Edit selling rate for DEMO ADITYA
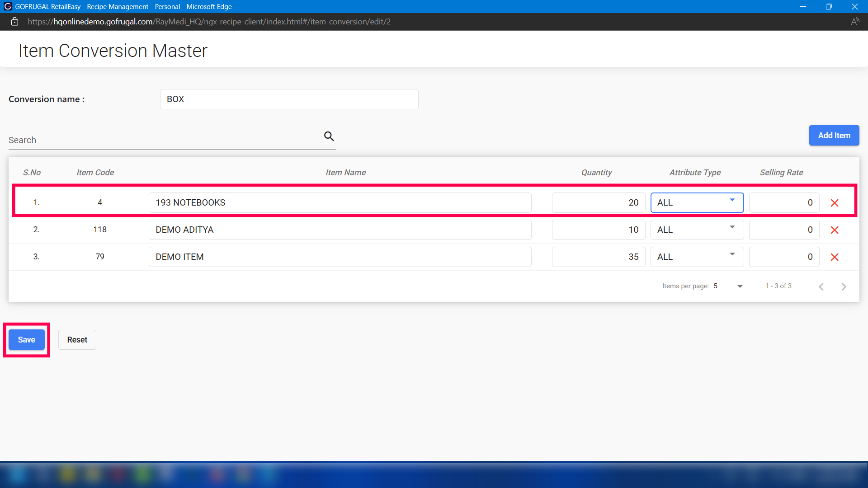Screen dimensions: 868x488 (x=783, y=230)
